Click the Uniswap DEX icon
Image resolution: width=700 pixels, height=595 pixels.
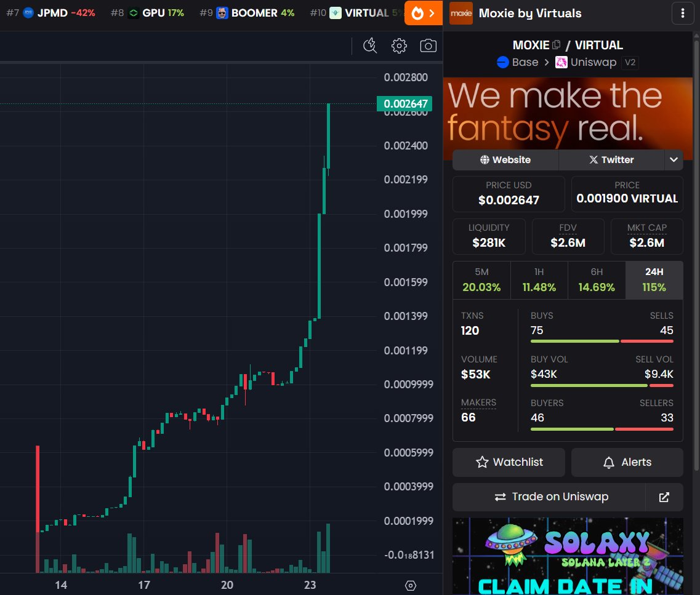(x=561, y=62)
